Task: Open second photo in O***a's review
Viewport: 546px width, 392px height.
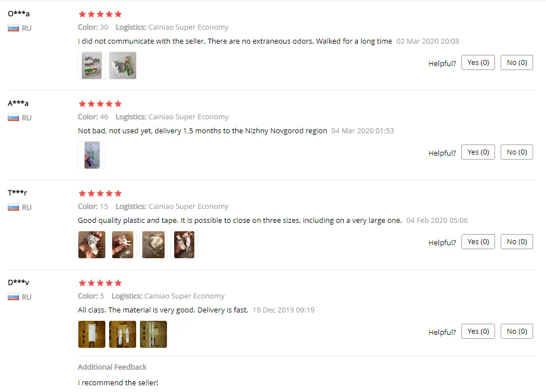Action: pyautogui.click(x=123, y=66)
